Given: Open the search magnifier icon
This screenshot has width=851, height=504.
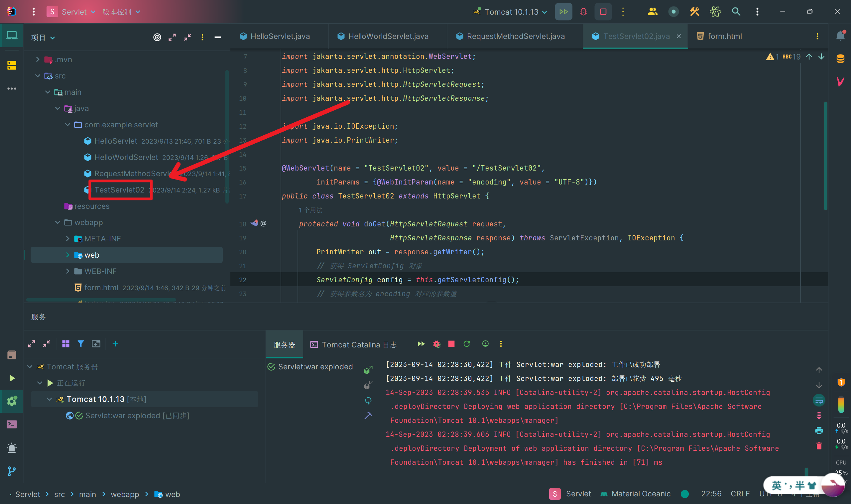Looking at the screenshot, I should pos(736,12).
